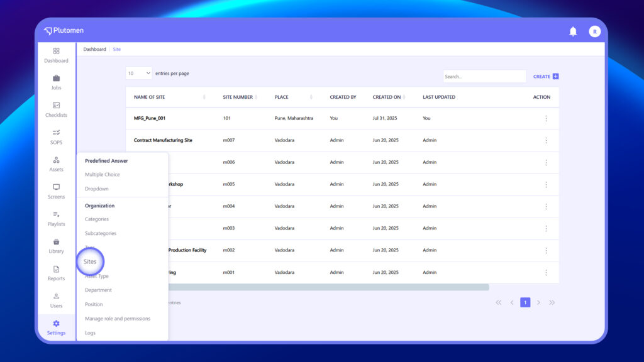This screenshot has height=362, width=644.
Task: Open the user avatar R menu
Action: [594, 31]
